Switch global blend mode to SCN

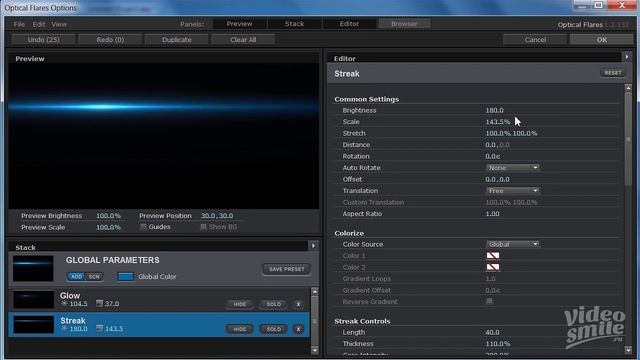click(94, 277)
